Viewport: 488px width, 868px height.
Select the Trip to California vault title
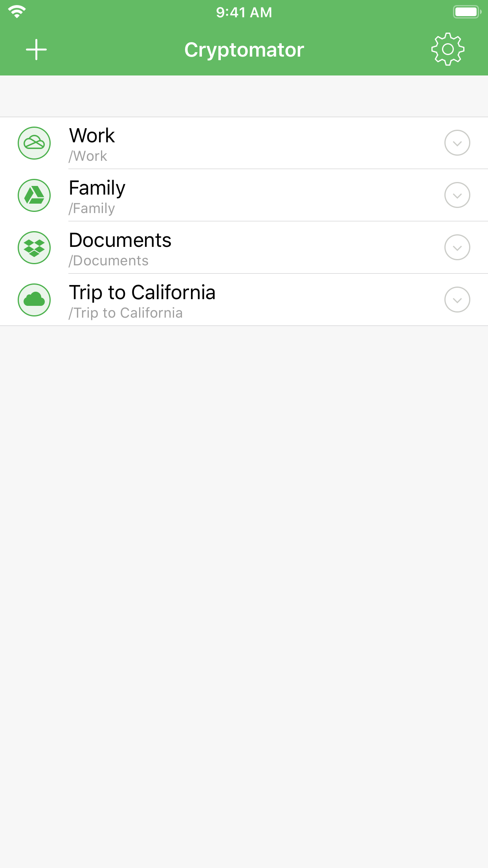[x=142, y=292]
